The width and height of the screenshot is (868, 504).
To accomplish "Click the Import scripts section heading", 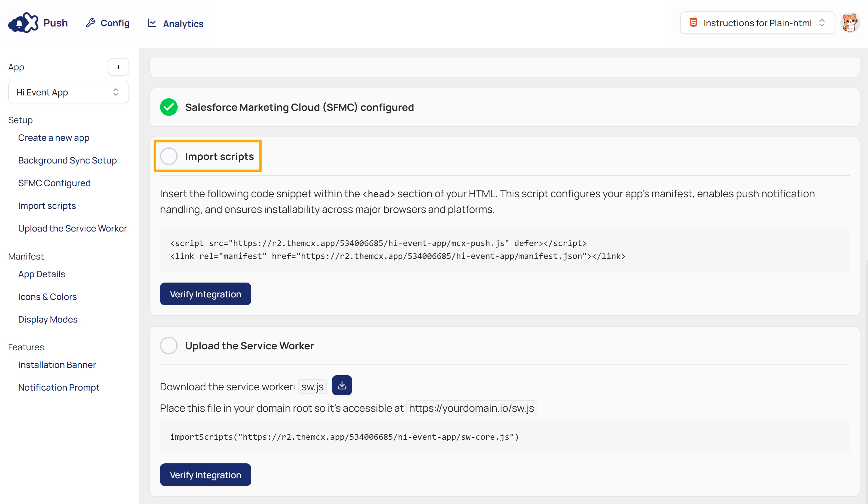I will click(x=220, y=157).
